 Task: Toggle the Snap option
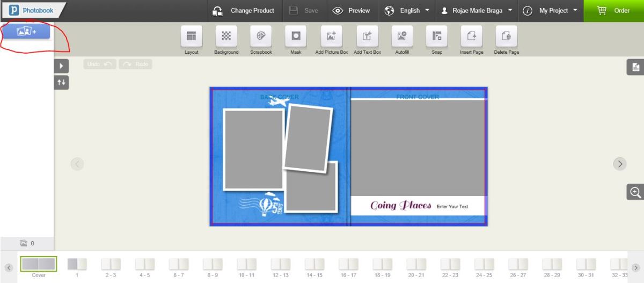click(x=437, y=37)
